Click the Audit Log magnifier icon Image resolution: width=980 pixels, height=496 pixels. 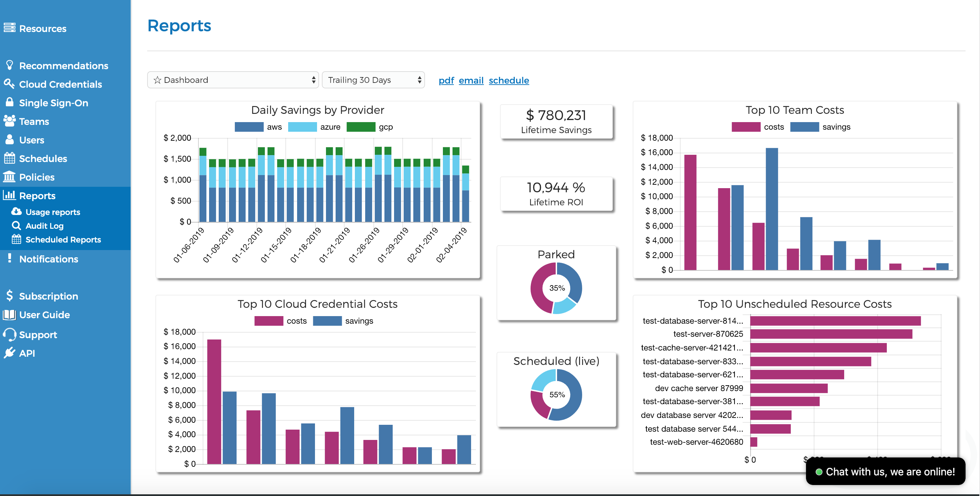pyautogui.click(x=17, y=225)
